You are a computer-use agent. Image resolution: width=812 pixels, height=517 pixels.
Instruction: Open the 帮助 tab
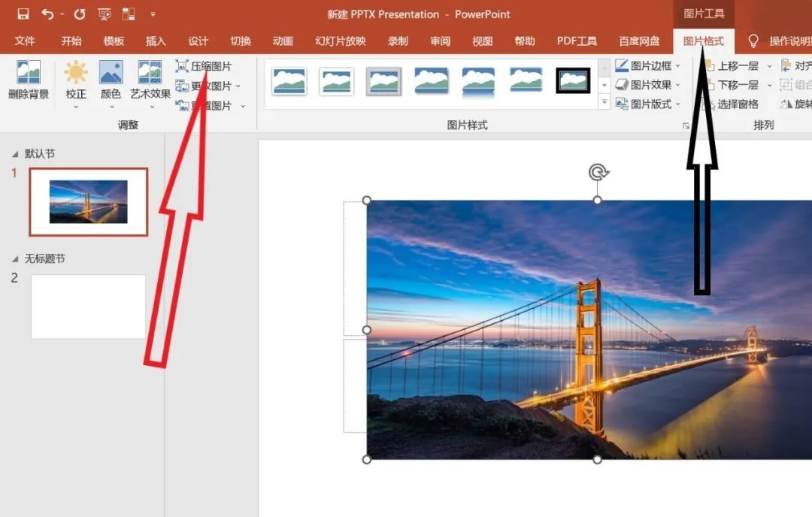525,41
